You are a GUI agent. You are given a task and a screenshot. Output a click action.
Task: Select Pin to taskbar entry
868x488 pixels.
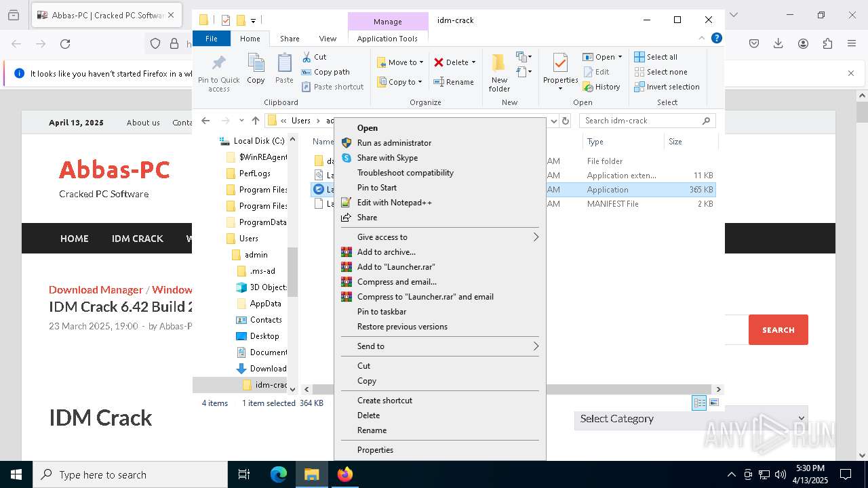click(x=440, y=312)
